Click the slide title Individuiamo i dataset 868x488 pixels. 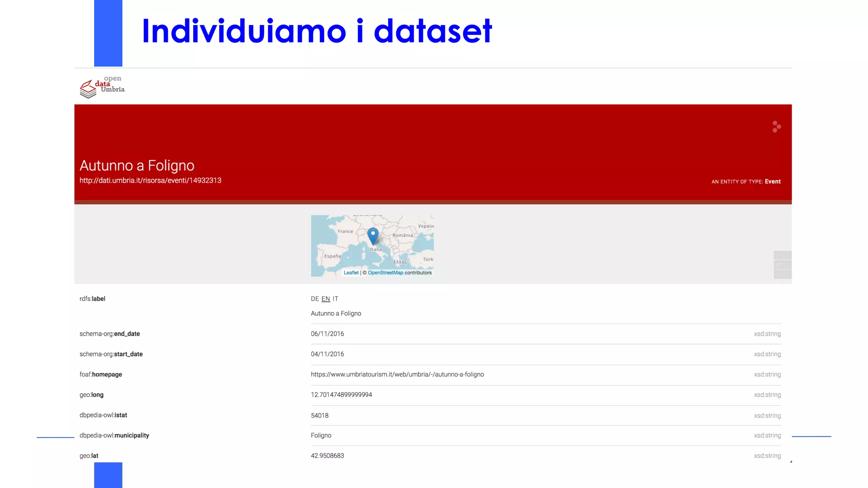coord(317,31)
